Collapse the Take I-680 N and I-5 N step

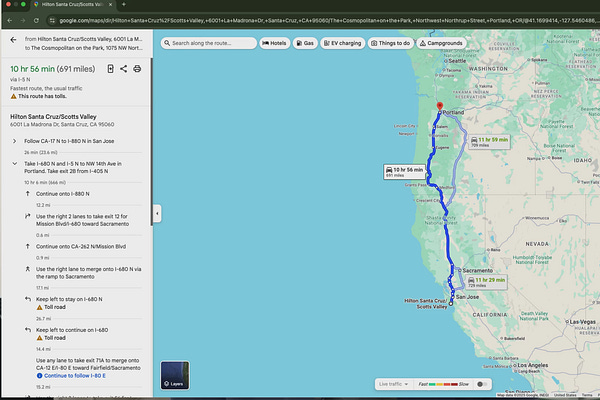(x=15, y=164)
